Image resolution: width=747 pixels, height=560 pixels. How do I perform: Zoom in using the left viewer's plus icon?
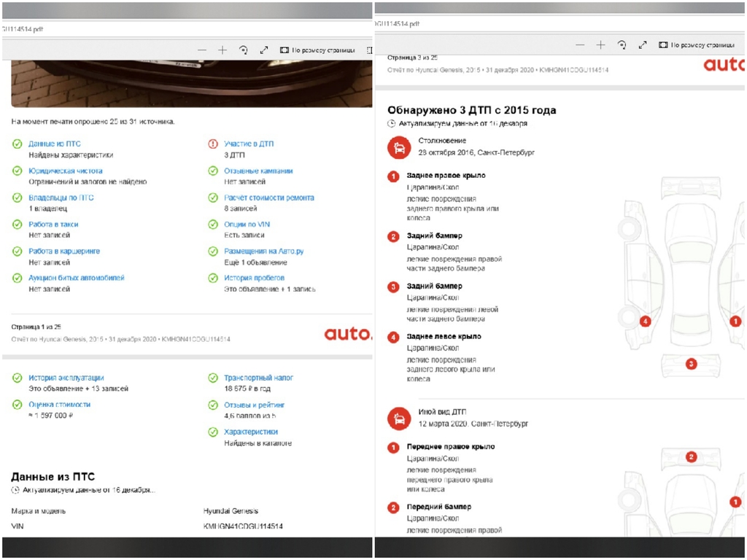click(x=222, y=50)
